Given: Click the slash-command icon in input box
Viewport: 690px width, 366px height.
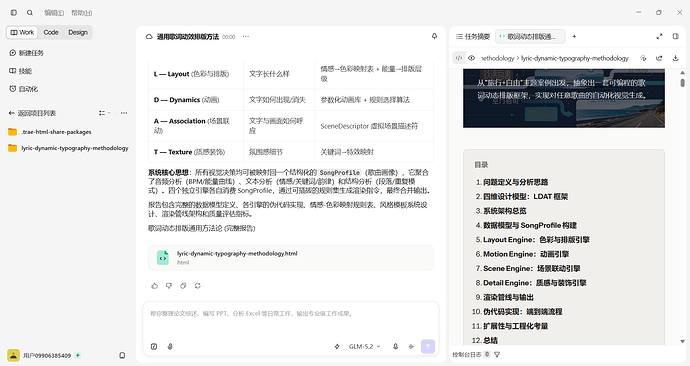Looking at the screenshot, I should coord(154,347).
